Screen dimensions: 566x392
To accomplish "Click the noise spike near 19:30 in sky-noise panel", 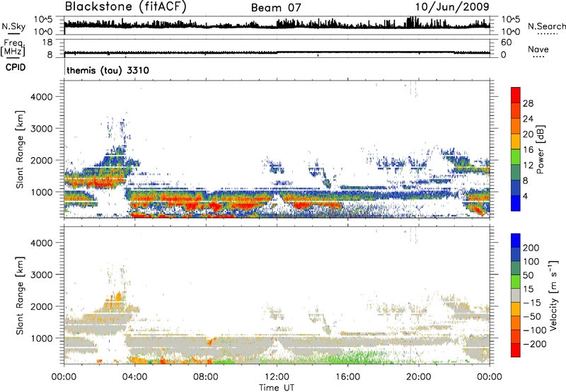I will click(x=412, y=23).
